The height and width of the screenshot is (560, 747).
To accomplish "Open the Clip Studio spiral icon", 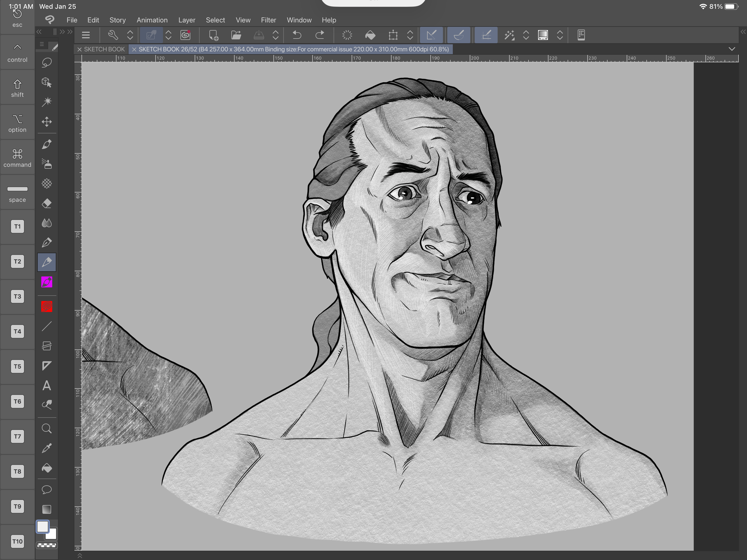I will [185, 35].
